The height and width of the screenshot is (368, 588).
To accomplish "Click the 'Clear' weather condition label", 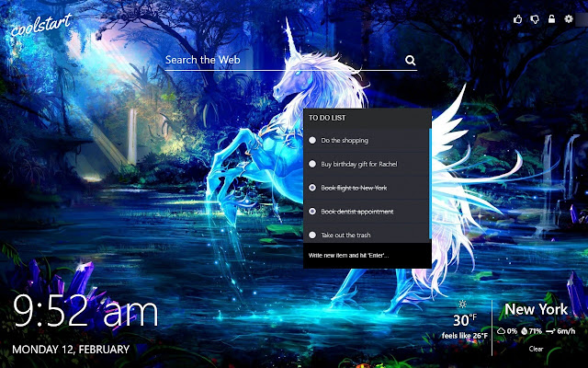I will click(536, 349).
